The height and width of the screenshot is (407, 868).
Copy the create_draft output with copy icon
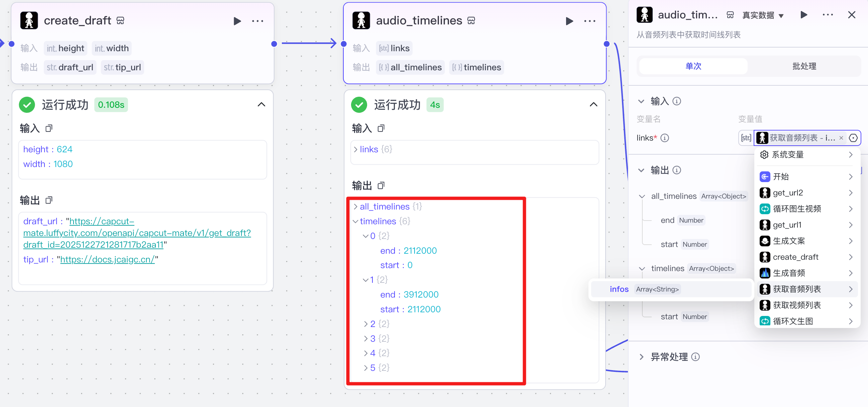click(49, 200)
